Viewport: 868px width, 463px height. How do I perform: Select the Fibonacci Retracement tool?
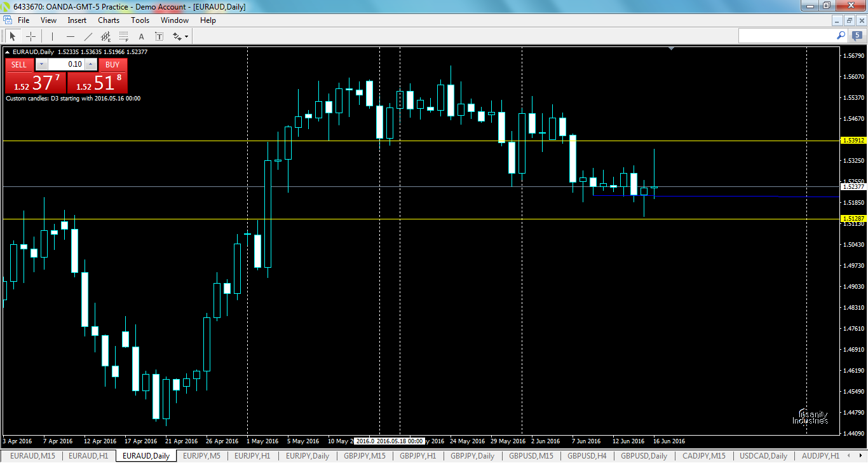click(x=123, y=36)
